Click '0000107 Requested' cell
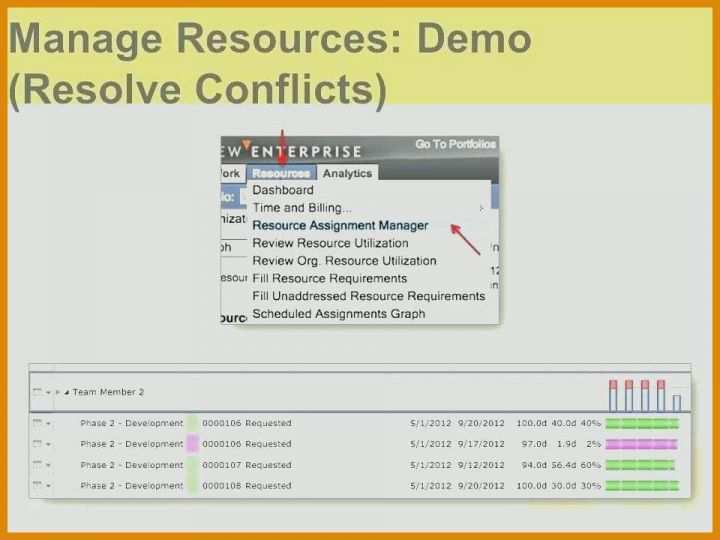 [x=247, y=465]
